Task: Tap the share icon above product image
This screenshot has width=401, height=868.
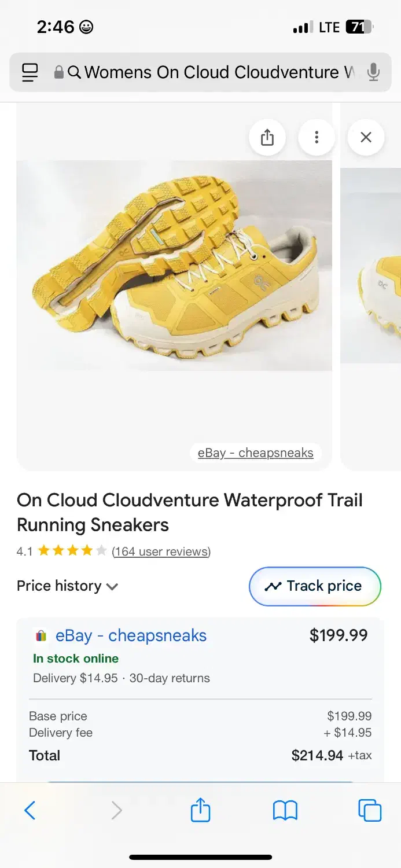Action: pos(267,137)
